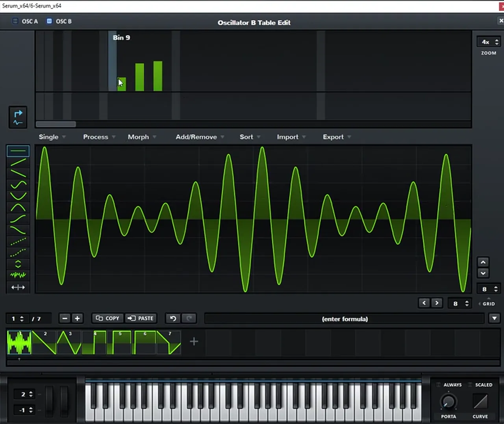Viewport: 504px width, 424px height.
Task: Click the PASTE button
Action: (141, 318)
